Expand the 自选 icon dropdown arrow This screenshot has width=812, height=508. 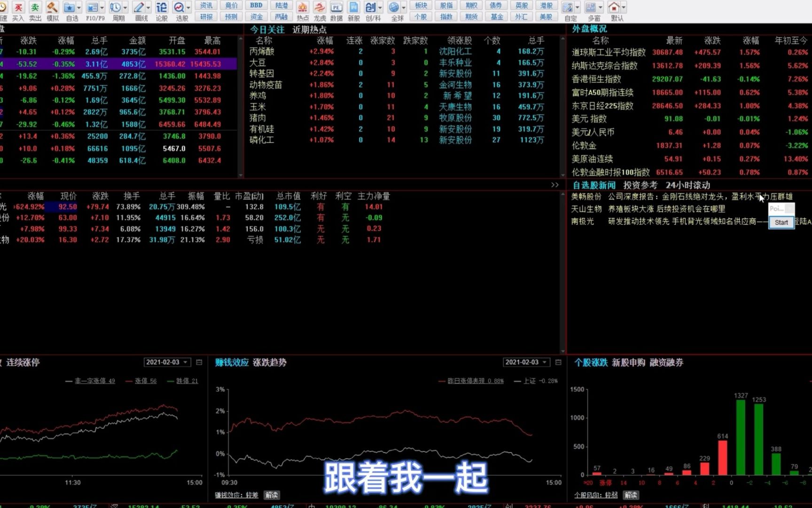79,8
